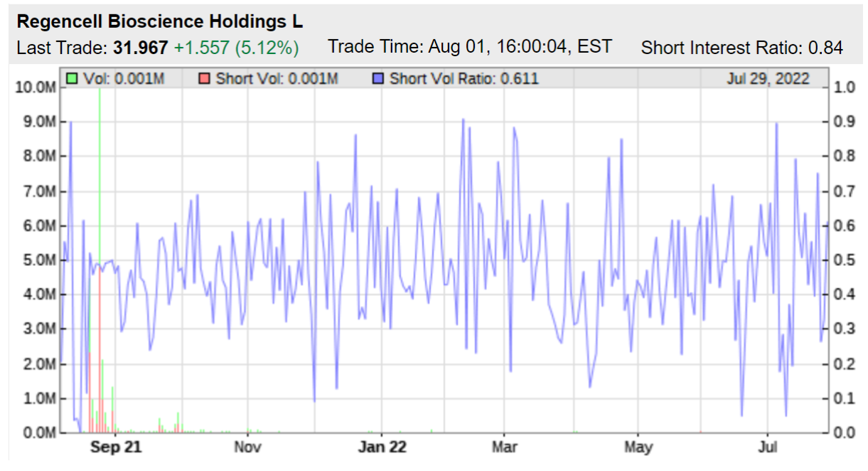
Task: Click the 0.3 right axis ratio label
Action: 844,329
